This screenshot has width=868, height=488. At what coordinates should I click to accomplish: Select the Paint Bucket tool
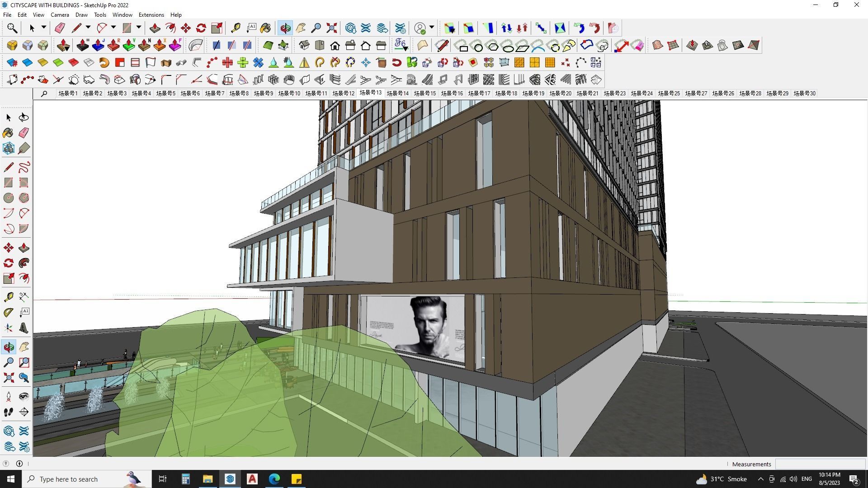265,28
